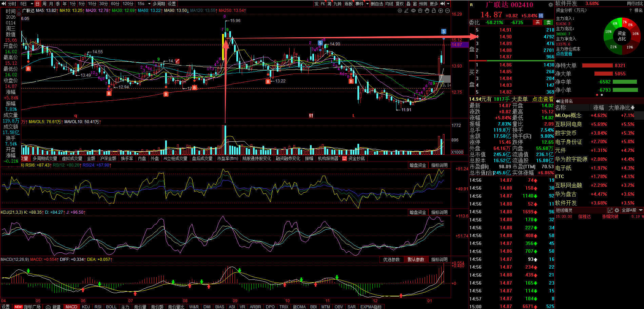Click the lock icon in chart toolbar
This screenshot has width=644, height=309.
point(434,11)
